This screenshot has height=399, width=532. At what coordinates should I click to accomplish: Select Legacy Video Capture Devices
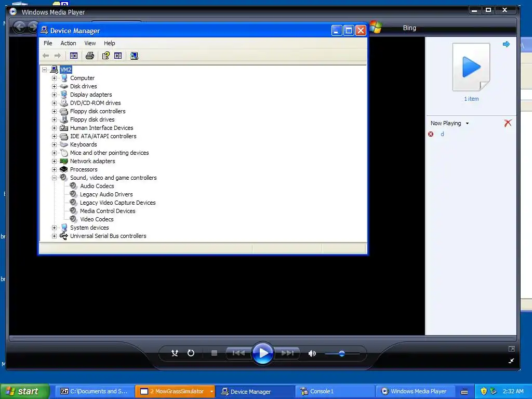(x=118, y=203)
